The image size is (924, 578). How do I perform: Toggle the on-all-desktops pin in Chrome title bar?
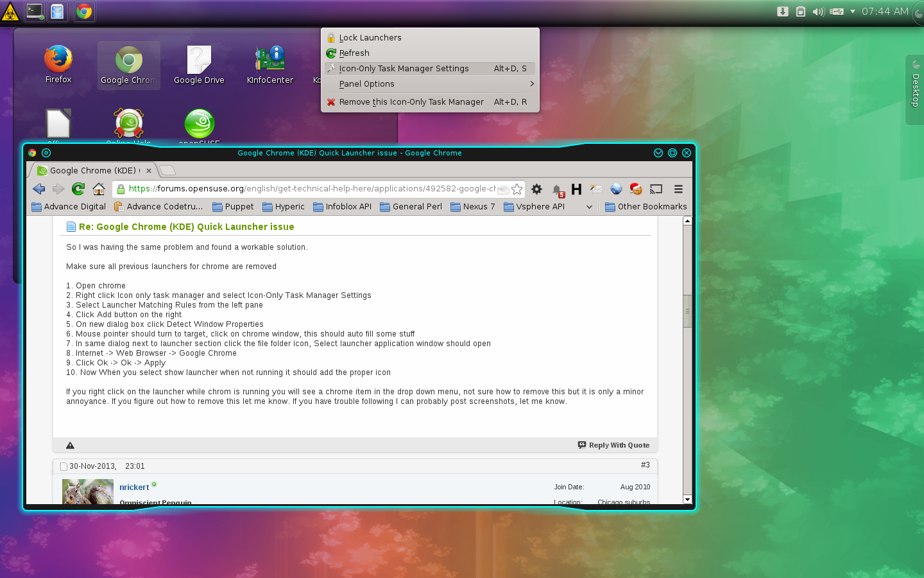[x=46, y=153]
